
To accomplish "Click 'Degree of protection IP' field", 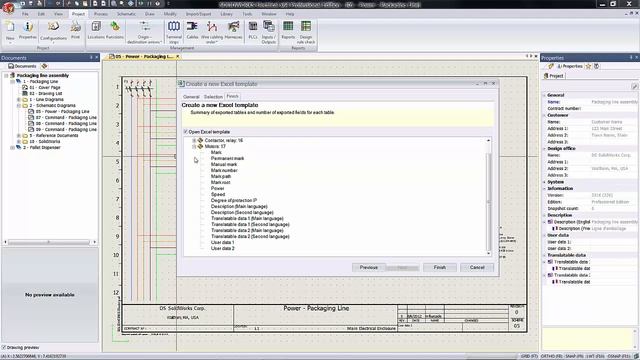I will click(233, 200).
